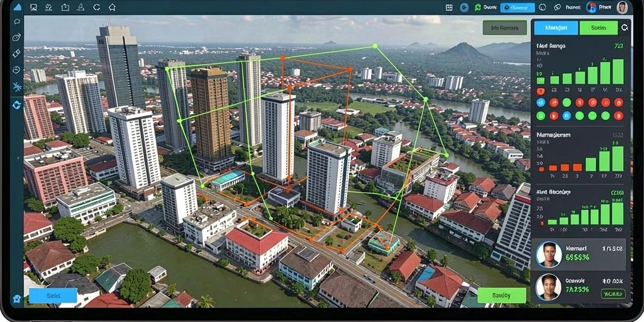Click the rightmost green vertex by the river

coord(447,155)
